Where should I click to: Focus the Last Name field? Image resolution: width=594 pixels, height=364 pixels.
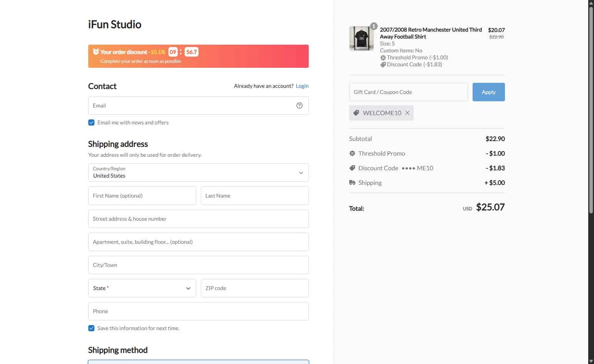click(x=255, y=196)
